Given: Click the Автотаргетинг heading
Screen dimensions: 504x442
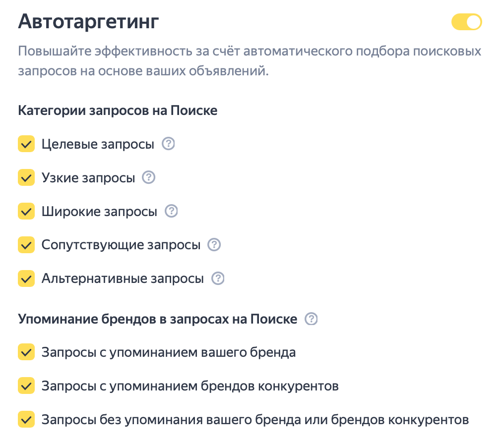Looking at the screenshot, I should pos(89,22).
